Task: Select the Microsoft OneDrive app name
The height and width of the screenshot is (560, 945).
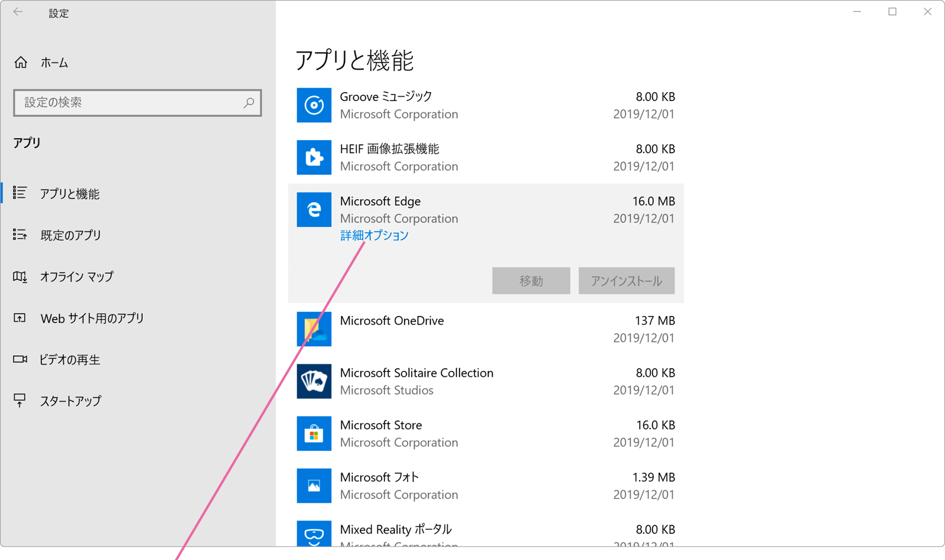Action: [392, 320]
